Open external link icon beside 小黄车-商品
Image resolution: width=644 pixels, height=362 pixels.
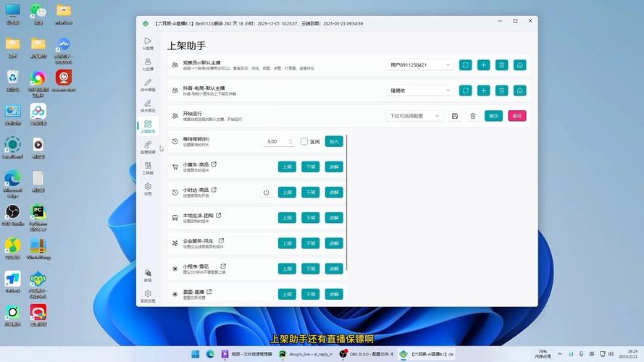pyautogui.click(x=214, y=164)
